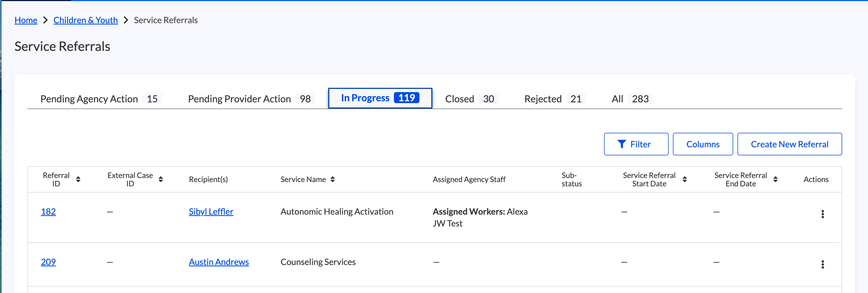868x293 pixels.
Task: Click the Recipient(s) column header
Action: (x=208, y=179)
